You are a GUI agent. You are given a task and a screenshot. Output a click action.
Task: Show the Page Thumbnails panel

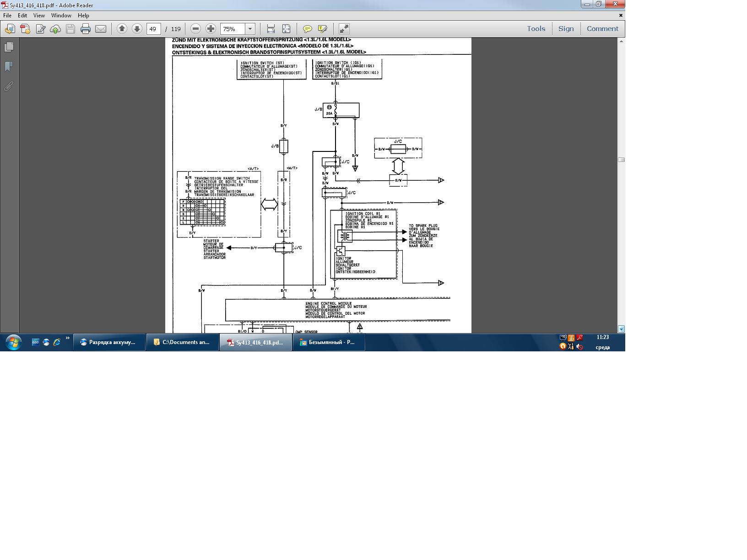[9, 47]
